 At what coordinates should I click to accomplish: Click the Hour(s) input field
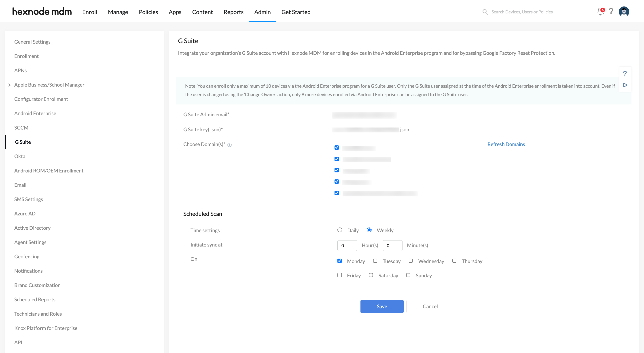click(347, 245)
